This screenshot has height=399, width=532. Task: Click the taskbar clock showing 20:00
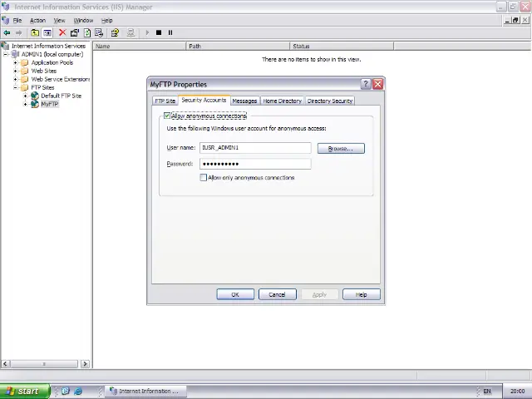click(x=517, y=392)
